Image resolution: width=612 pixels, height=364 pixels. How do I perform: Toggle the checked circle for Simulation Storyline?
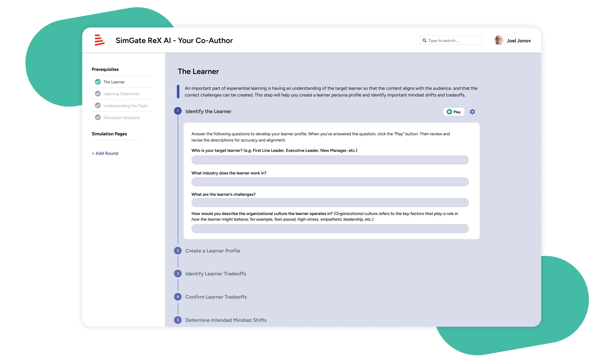click(97, 117)
